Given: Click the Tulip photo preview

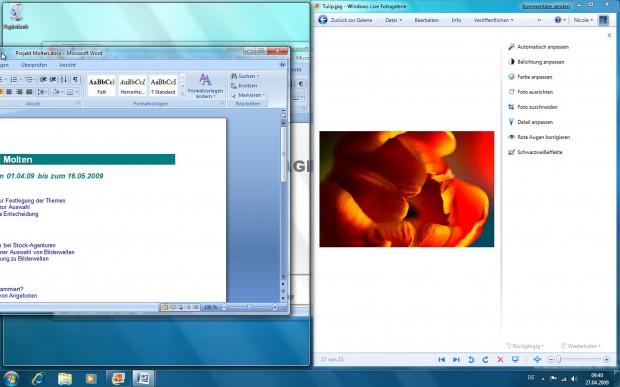Looking at the screenshot, I should (406, 189).
